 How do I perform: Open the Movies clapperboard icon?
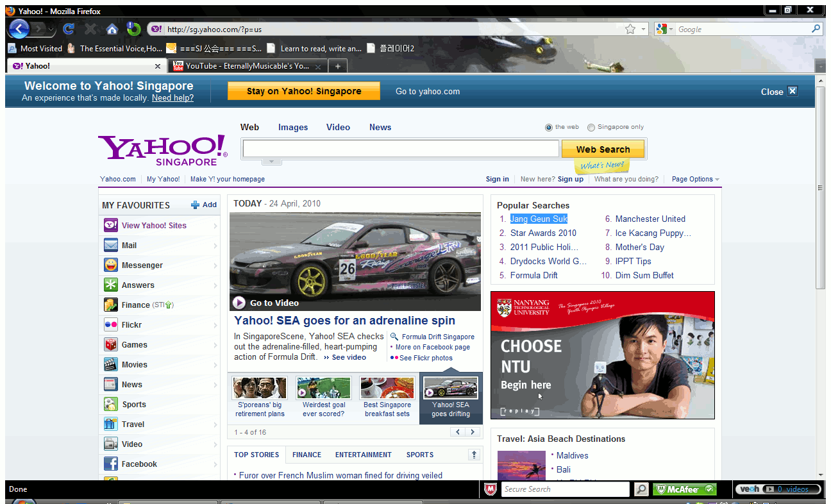111,364
